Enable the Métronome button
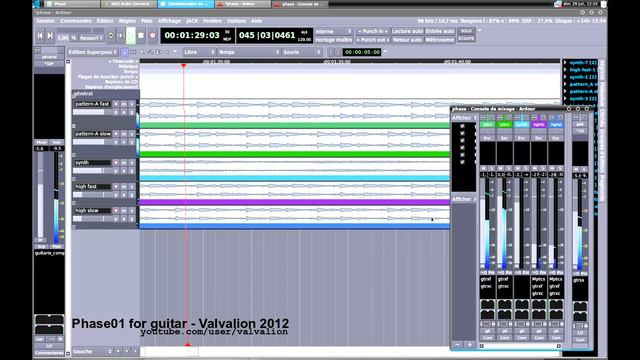640x360 pixels. click(440, 40)
